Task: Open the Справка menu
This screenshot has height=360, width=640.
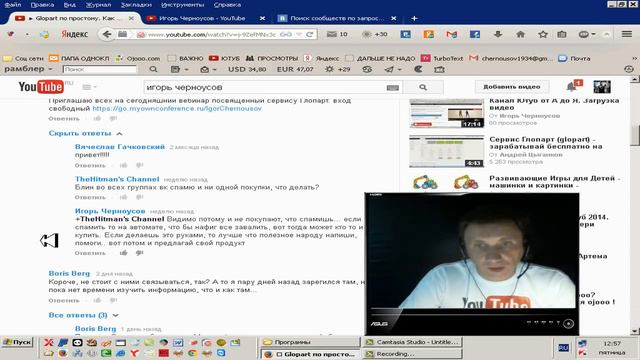Action: click(227, 5)
